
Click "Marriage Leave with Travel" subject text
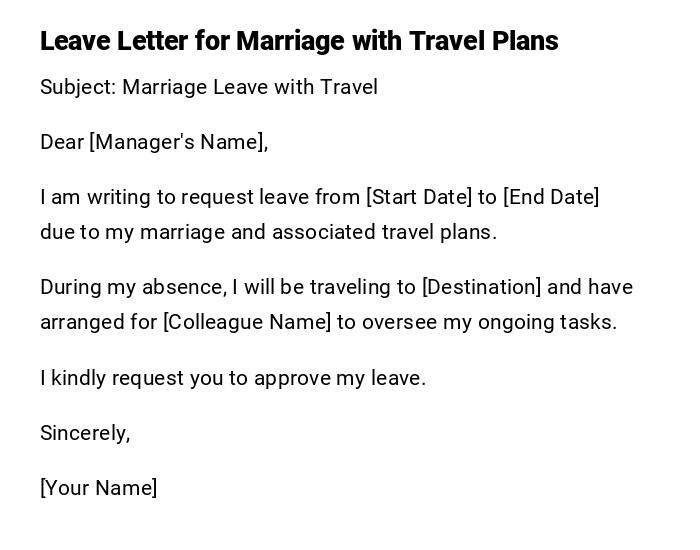tap(250, 88)
